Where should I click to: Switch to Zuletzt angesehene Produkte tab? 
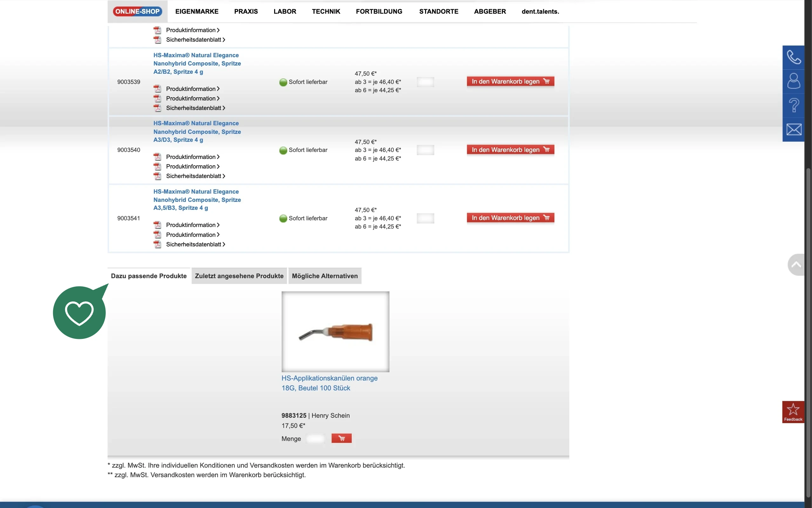[x=239, y=276]
